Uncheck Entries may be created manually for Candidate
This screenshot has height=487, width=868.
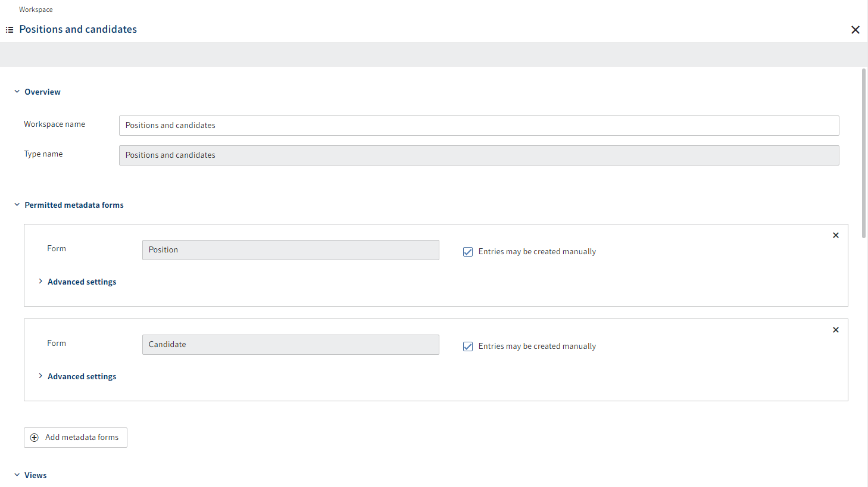click(468, 346)
